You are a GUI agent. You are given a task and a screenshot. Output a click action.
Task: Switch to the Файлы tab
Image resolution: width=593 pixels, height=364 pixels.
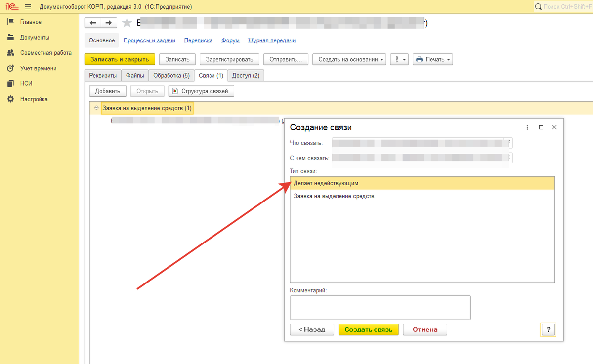pyautogui.click(x=135, y=76)
